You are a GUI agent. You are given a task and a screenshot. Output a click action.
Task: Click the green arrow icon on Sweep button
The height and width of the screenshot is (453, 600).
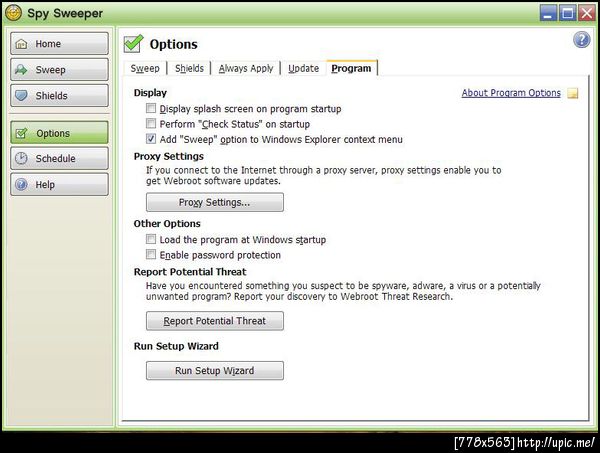point(21,70)
